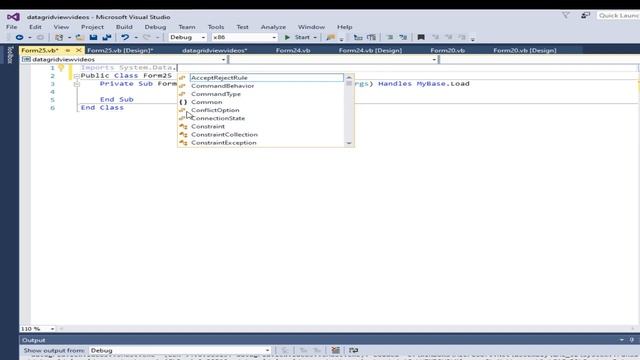
Task: Pin the Form25.vb tab
Action: point(68,50)
